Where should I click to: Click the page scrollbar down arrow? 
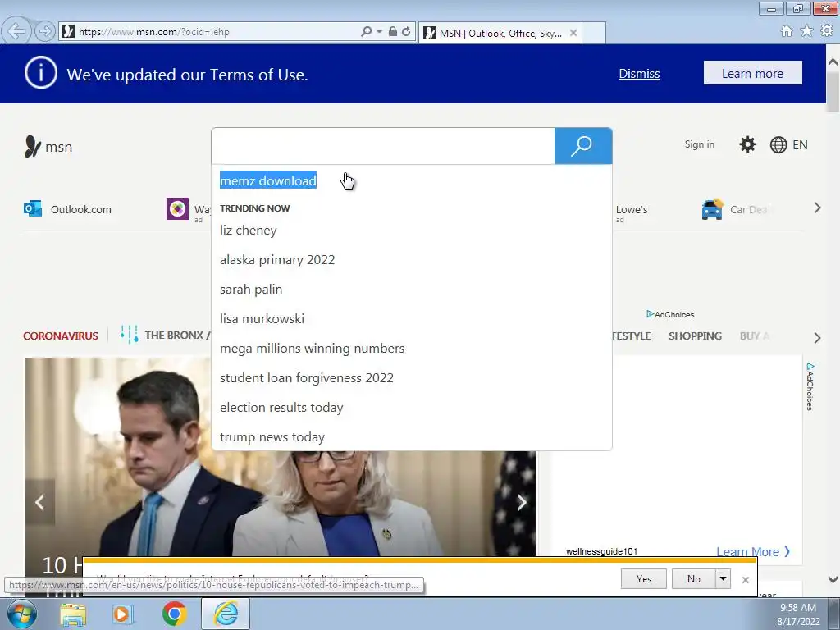pyautogui.click(x=833, y=579)
